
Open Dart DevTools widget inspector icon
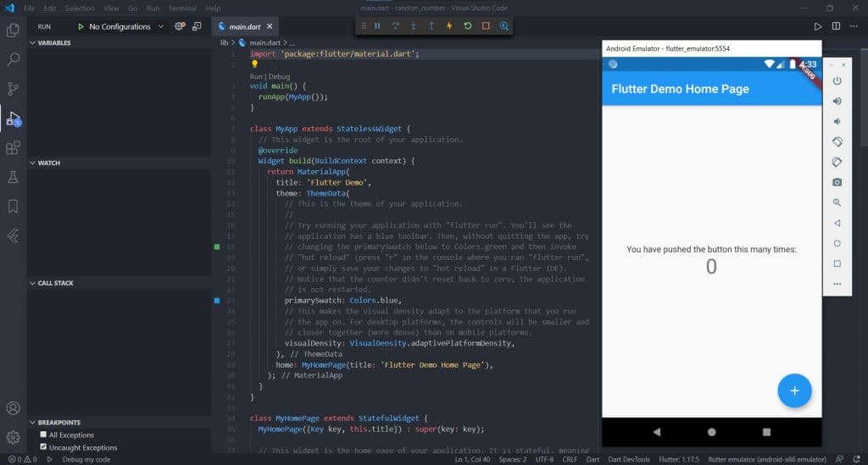(504, 26)
